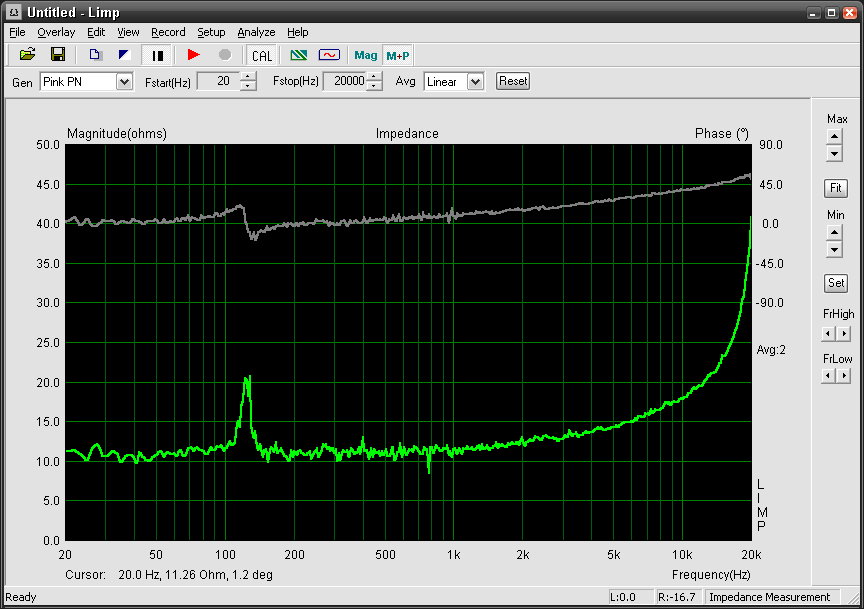The width and height of the screenshot is (864, 609).
Task: Open the Edit menu
Action: 96,33
